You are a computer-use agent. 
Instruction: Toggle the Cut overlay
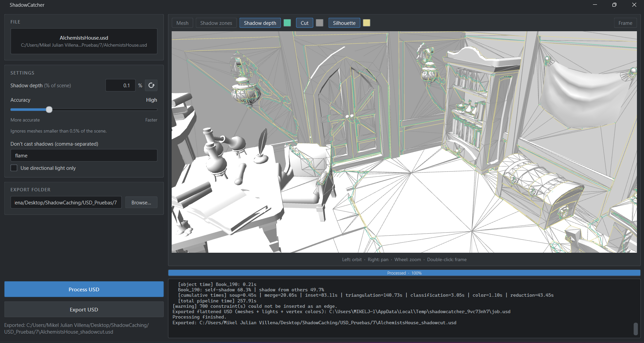[x=304, y=23]
